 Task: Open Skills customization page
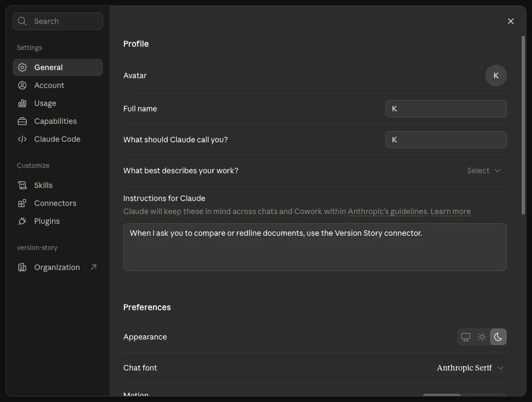click(58, 185)
